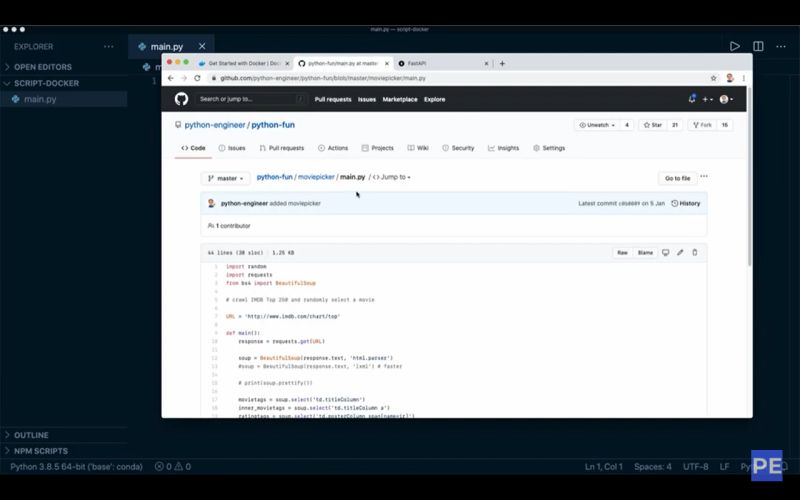Viewport: 800px width, 500px height.
Task: Select the Insights repo tab
Action: coord(504,148)
